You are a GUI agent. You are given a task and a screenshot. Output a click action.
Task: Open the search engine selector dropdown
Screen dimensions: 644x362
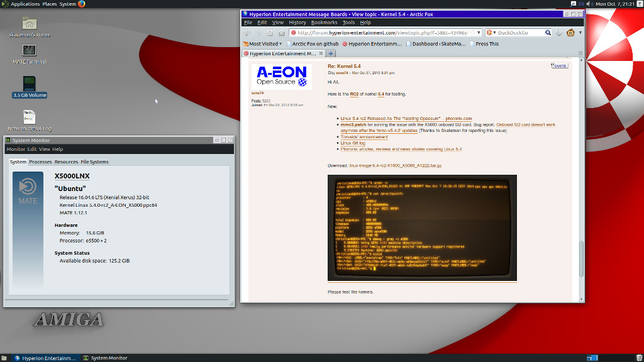point(491,33)
